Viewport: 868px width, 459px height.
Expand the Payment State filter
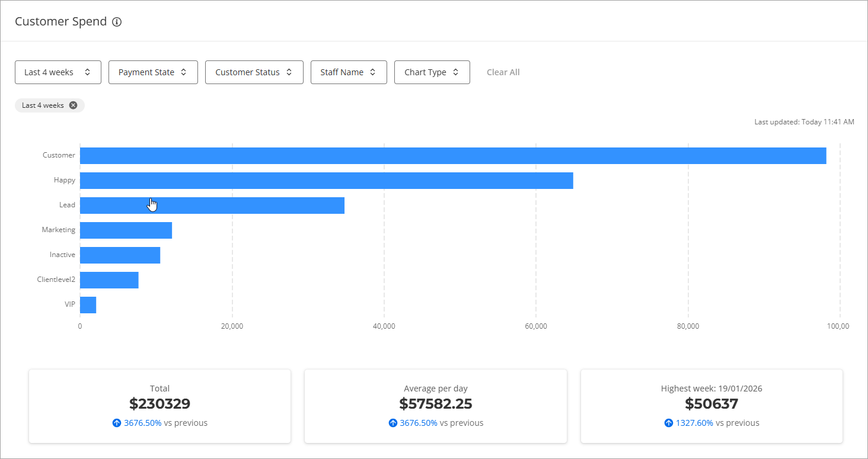tap(153, 72)
